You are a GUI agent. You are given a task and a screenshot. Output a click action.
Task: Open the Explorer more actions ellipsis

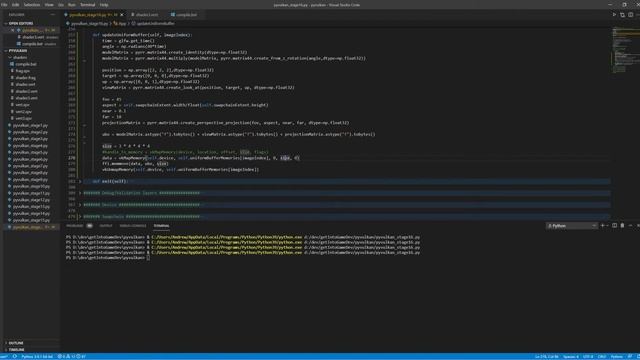(x=52, y=15)
